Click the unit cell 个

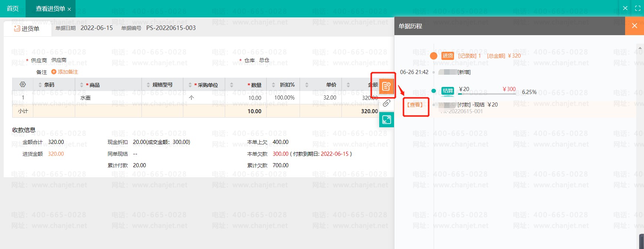[191, 98]
